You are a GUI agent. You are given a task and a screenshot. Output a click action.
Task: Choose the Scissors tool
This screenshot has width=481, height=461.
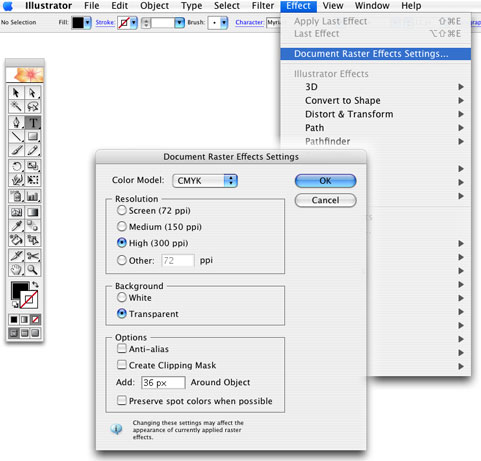33,256
